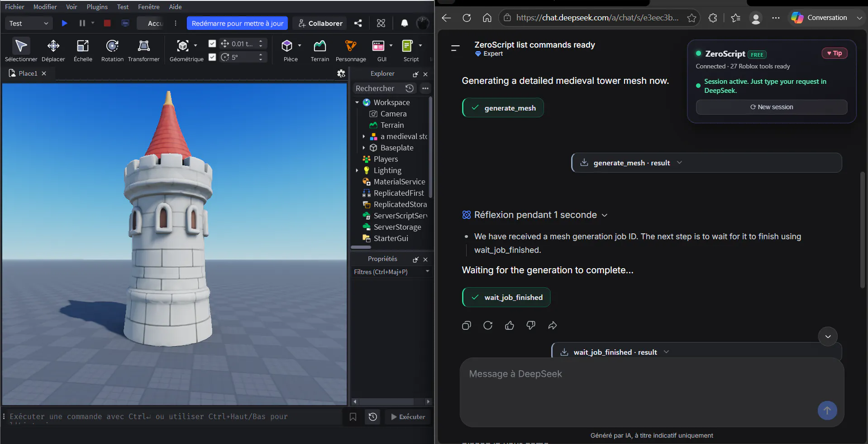This screenshot has height=444, width=868.
Task: Pause the running test
Action: pos(82,23)
